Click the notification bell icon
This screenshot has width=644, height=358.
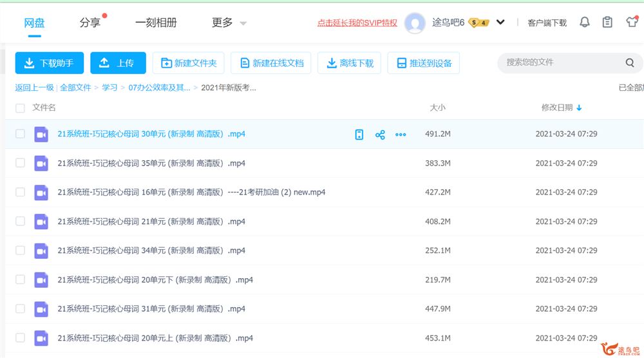pyautogui.click(x=585, y=22)
